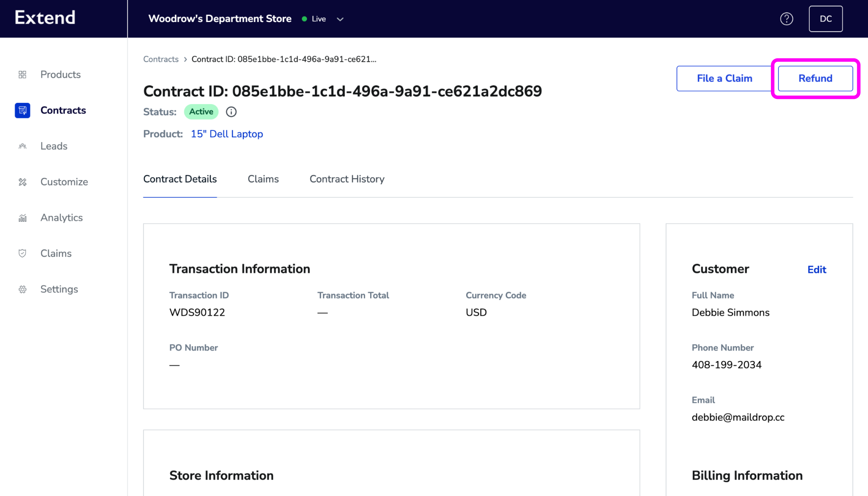Open the 15" Dell Laptop product link
This screenshot has width=868, height=496.
point(227,134)
